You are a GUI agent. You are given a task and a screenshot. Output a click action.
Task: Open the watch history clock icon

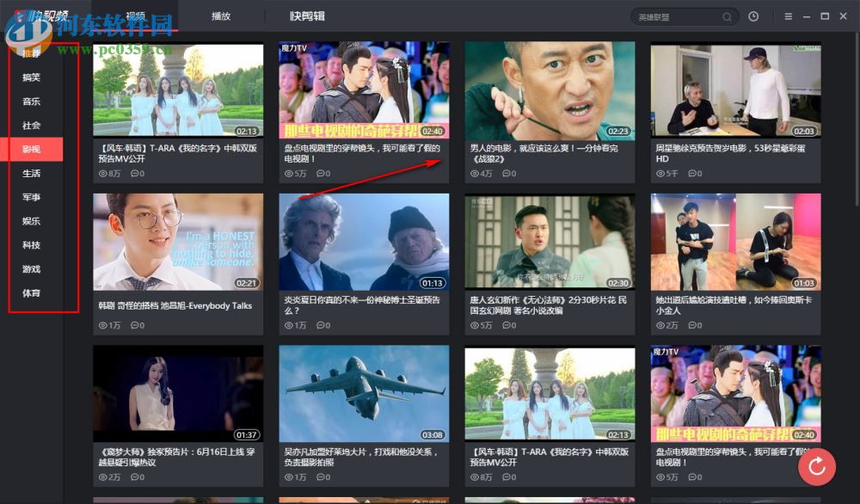754,16
